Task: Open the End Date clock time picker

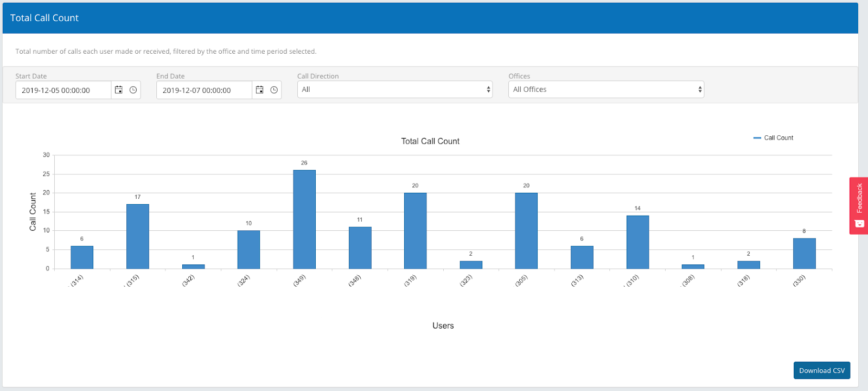Action: click(274, 90)
